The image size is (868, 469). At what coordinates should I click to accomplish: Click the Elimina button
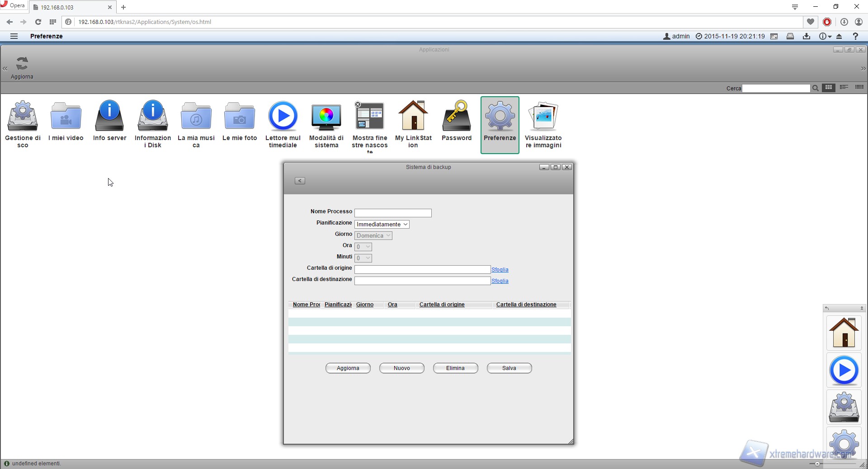point(455,368)
